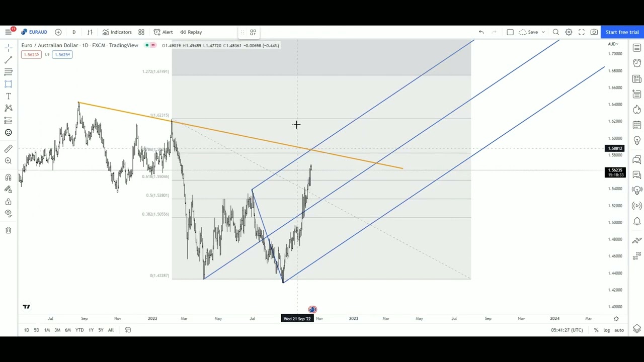Click Start free trial button

coord(622,32)
